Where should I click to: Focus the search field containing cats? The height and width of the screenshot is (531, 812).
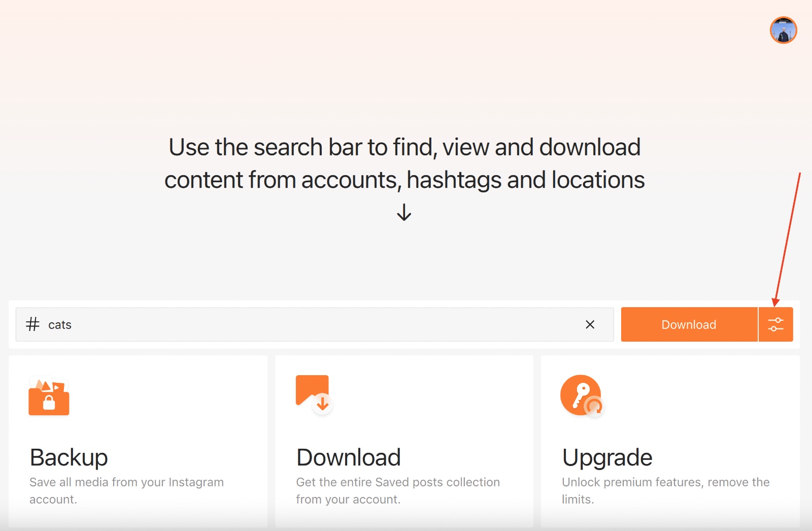click(315, 324)
